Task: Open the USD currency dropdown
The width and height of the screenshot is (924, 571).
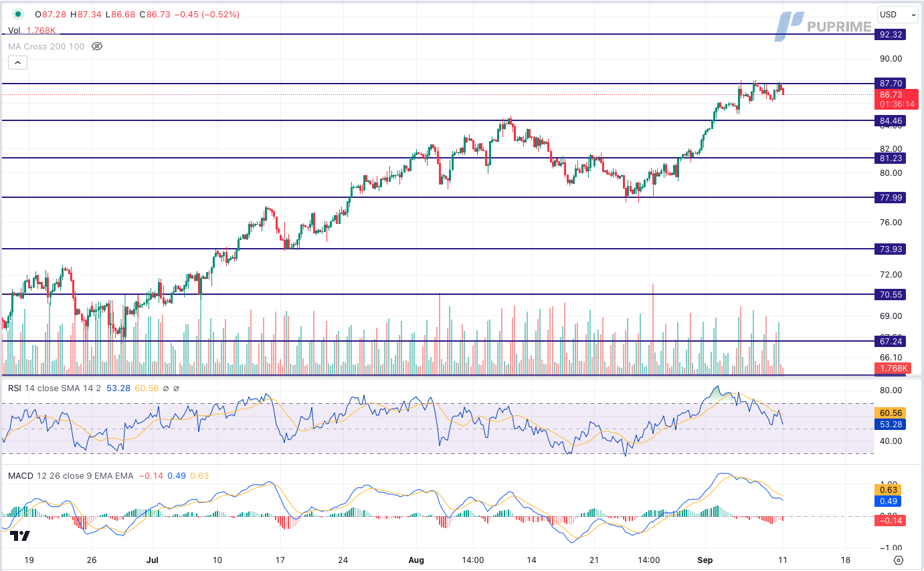Action: click(898, 14)
